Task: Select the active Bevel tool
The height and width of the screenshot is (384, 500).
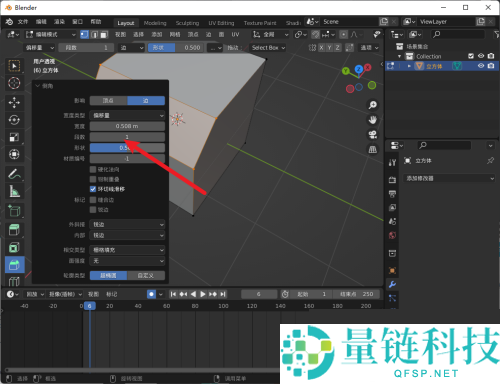Action: coord(15,265)
